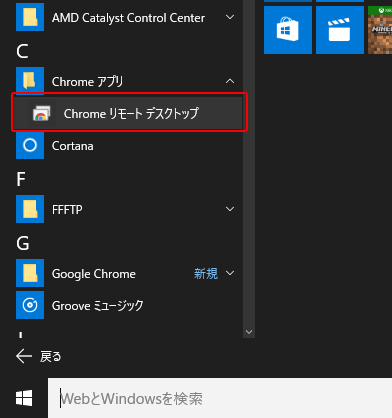Image resolution: width=392 pixels, height=418 pixels.
Task: Launch Groove ミュージック icon
Action: point(30,305)
